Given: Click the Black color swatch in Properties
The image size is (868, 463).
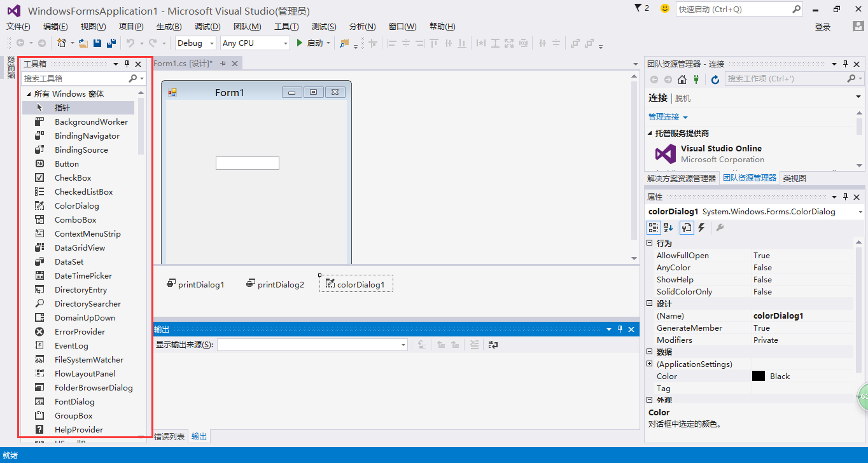Looking at the screenshot, I should tap(759, 376).
